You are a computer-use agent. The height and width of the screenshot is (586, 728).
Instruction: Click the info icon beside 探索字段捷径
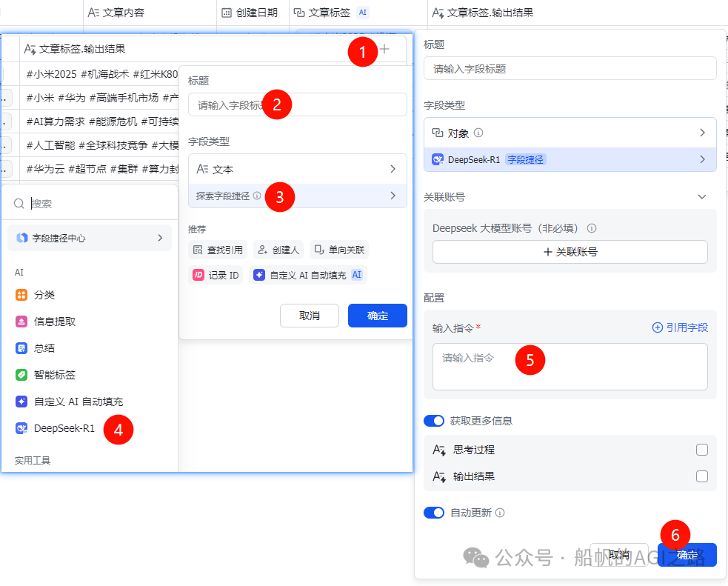click(257, 196)
